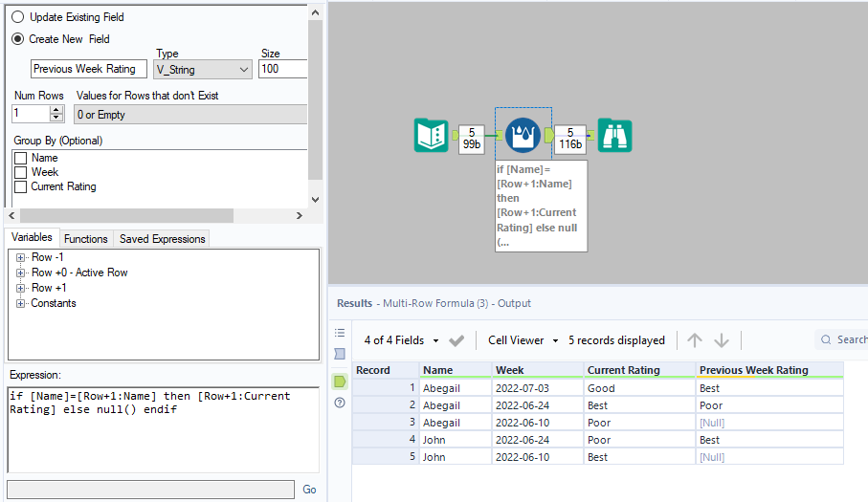Select the Text Input tool on canvas
868x502 pixels.
pos(431,136)
